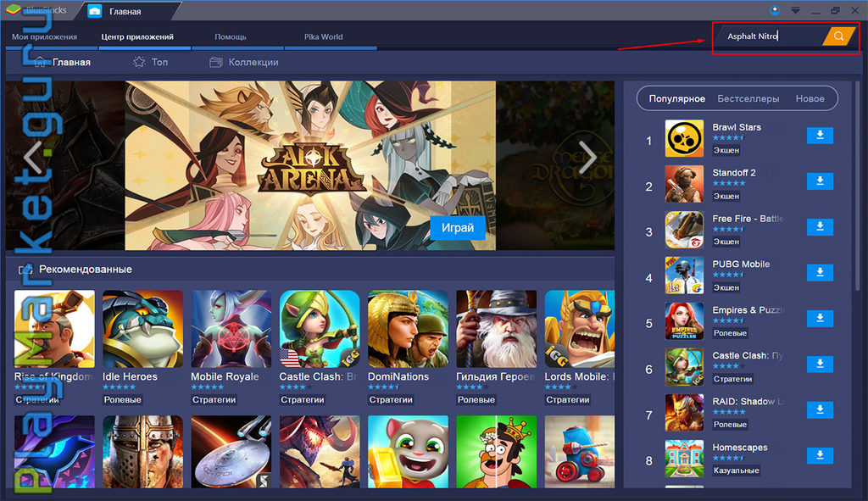
Task: Click the Казуальные genre tag under Homescapes
Action: (x=736, y=470)
